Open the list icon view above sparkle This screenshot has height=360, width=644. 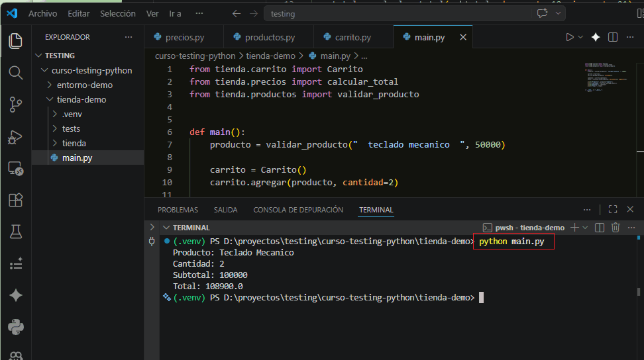(16, 263)
